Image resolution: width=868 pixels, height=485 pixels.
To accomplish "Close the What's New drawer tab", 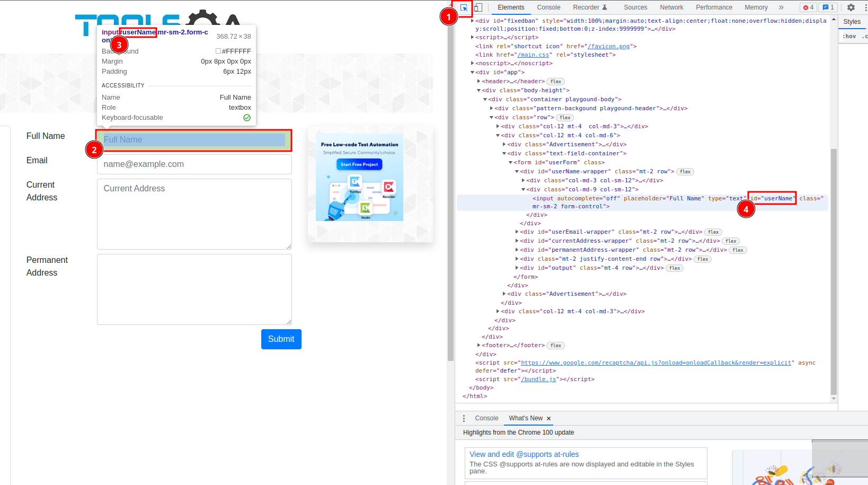I will pyautogui.click(x=549, y=419).
